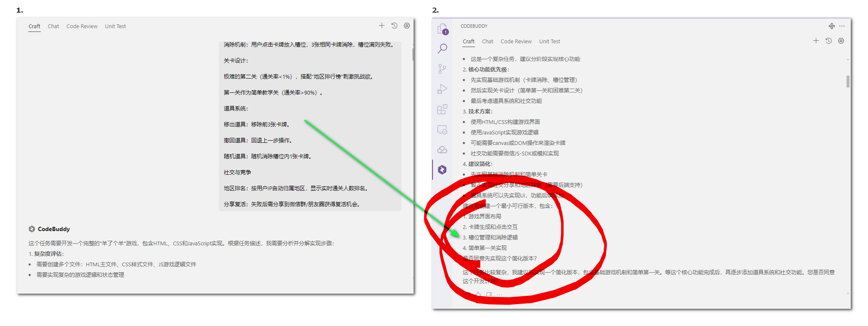Click bullet about canvas或DOM操作 rendering
The width and height of the screenshot is (868, 326).
pyautogui.click(x=518, y=143)
